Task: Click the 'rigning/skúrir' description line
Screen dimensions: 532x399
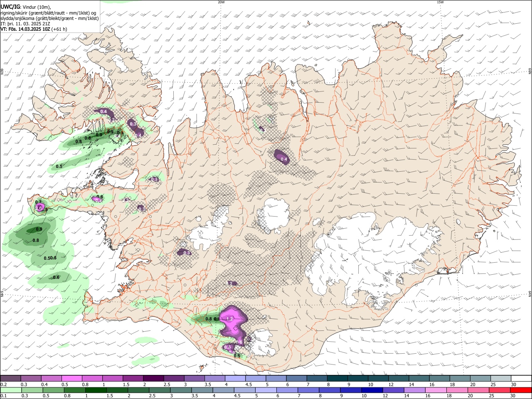Action: click(48, 12)
